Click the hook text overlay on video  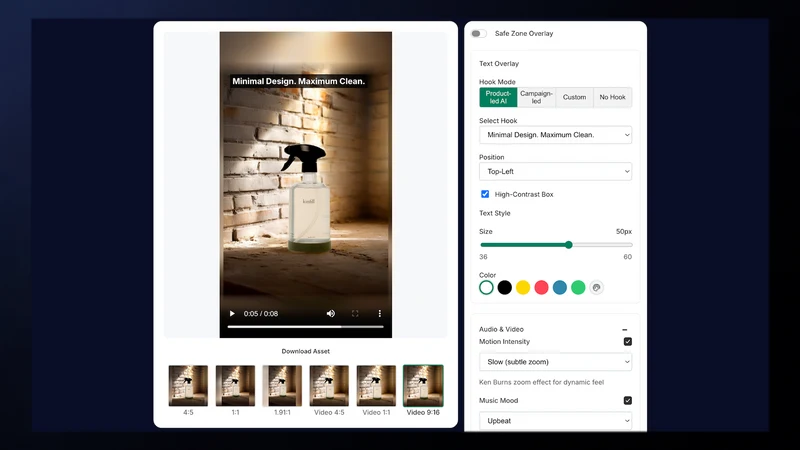[x=298, y=81]
